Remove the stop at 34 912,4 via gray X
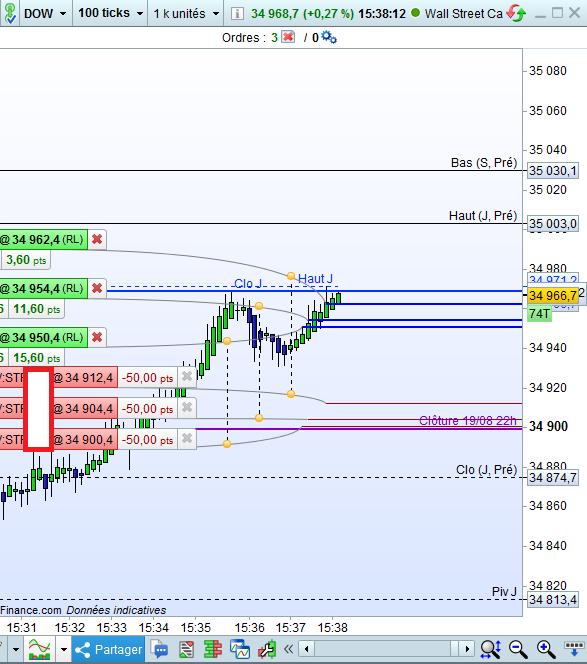587x664 pixels. [x=187, y=376]
